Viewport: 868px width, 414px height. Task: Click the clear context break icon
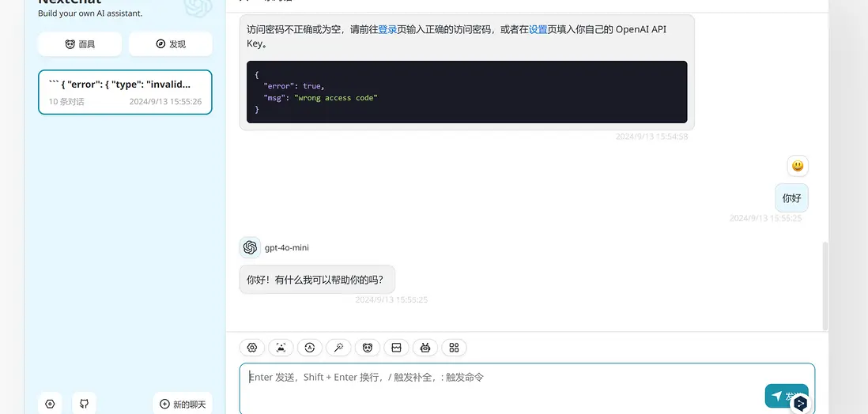tap(396, 348)
